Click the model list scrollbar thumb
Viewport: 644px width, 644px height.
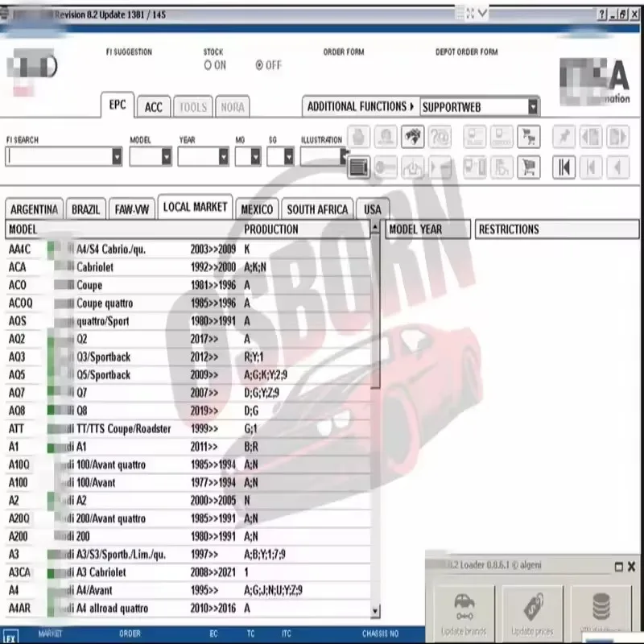(x=375, y=312)
